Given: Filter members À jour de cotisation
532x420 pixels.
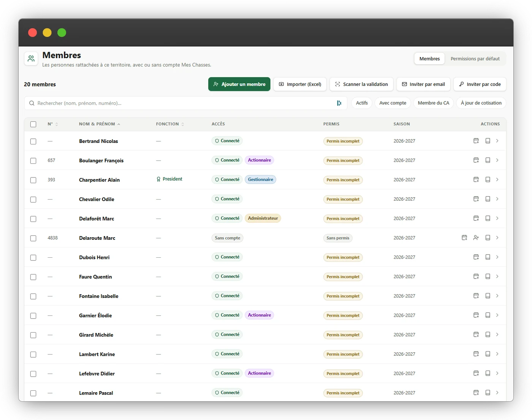Looking at the screenshot, I should click(481, 103).
